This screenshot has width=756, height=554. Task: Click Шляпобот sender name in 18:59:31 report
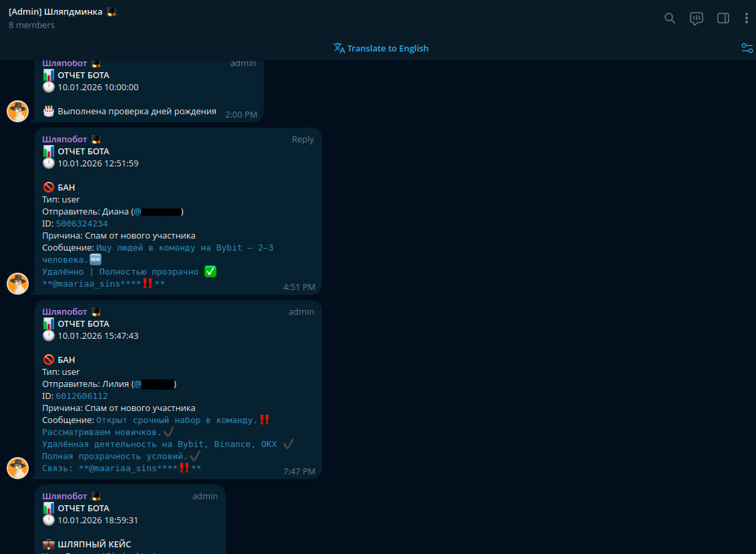point(65,497)
